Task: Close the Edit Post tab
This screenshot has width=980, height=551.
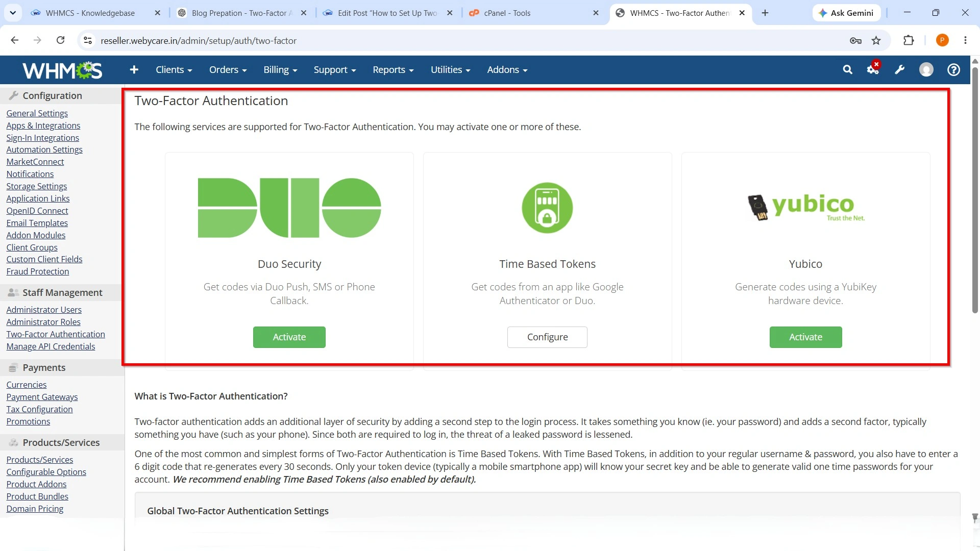Action: coord(450,13)
